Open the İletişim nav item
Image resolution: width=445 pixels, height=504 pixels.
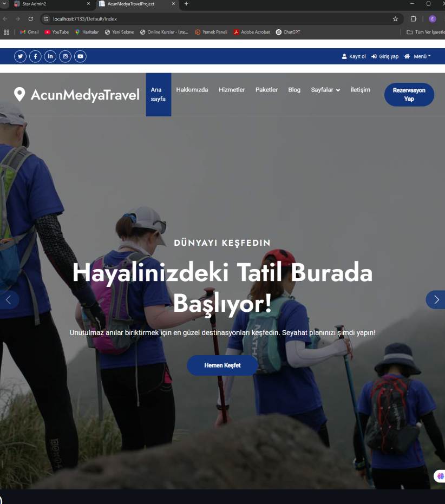(x=360, y=90)
